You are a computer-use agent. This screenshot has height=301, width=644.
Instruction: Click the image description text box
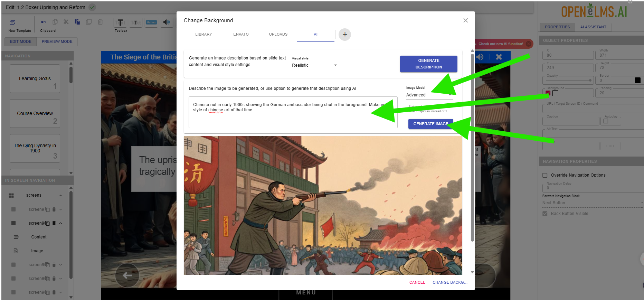pyautogui.click(x=293, y=112)
